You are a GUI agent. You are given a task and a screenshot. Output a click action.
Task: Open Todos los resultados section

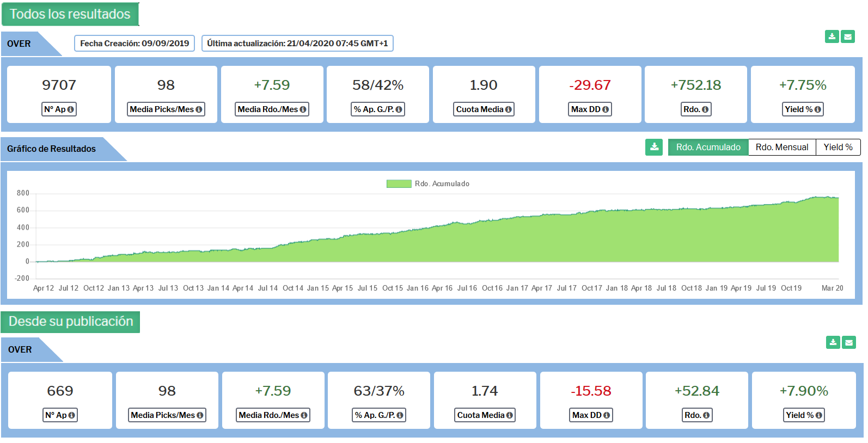pos(70,14)
